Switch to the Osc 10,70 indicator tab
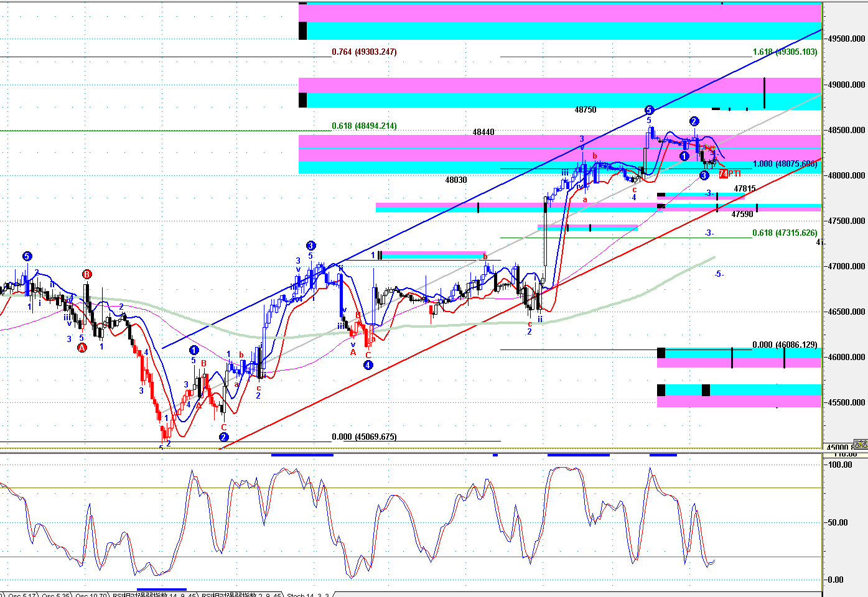 click(x=92, y=595)
